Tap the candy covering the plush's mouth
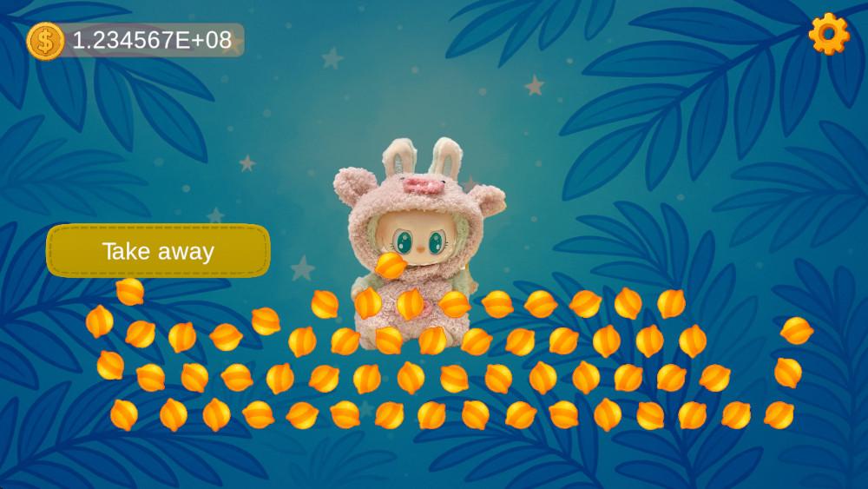This screenshot has height=489, width=868. coord(391,266)
